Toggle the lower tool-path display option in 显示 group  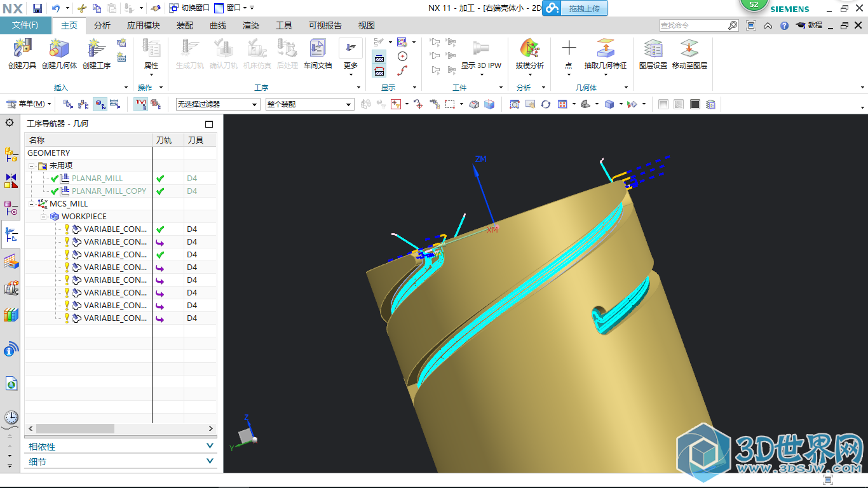point(379,71)
